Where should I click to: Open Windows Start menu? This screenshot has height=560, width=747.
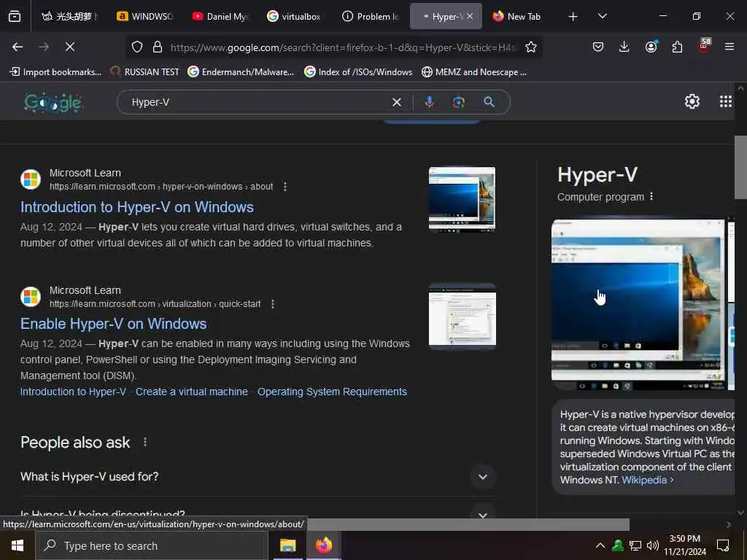click(x=18, y=545)
